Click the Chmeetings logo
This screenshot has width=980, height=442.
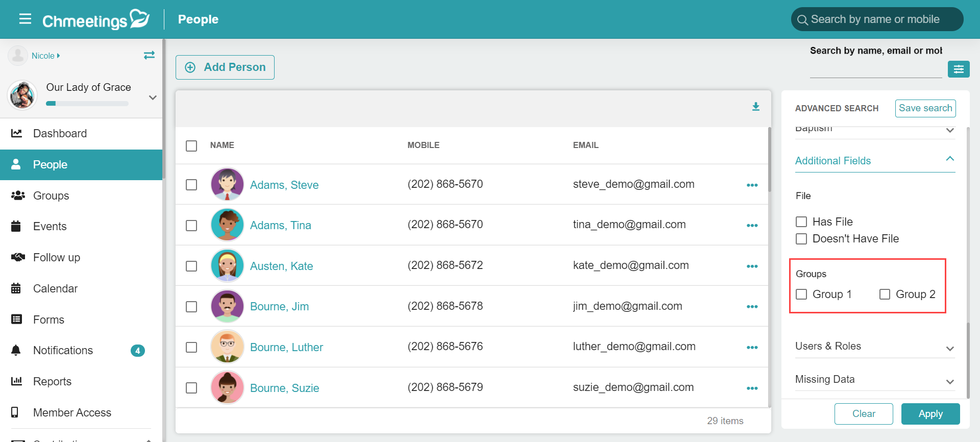[96, 19]
